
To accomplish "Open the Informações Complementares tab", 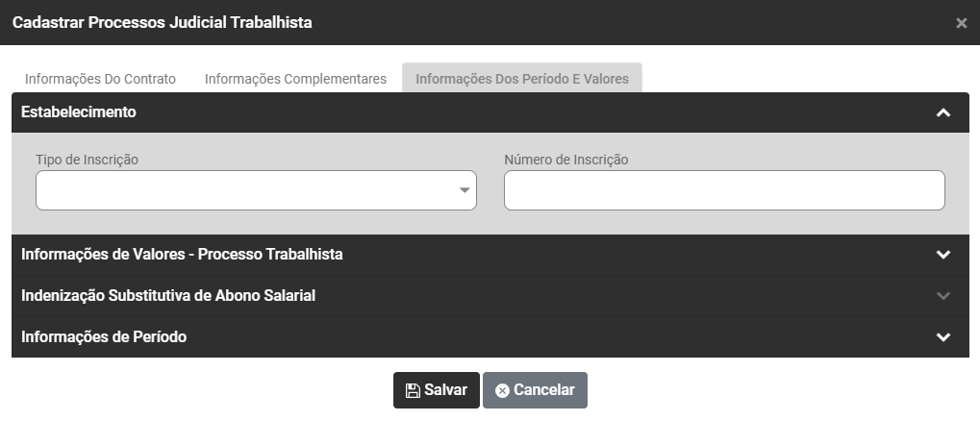I will point(295,79).
